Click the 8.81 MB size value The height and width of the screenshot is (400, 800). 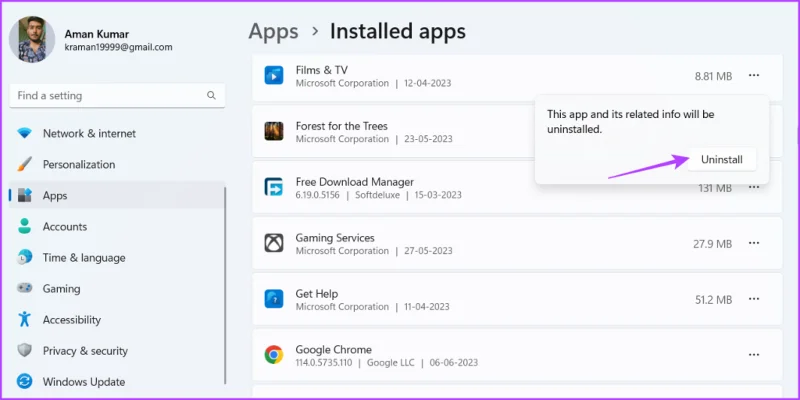713,76
